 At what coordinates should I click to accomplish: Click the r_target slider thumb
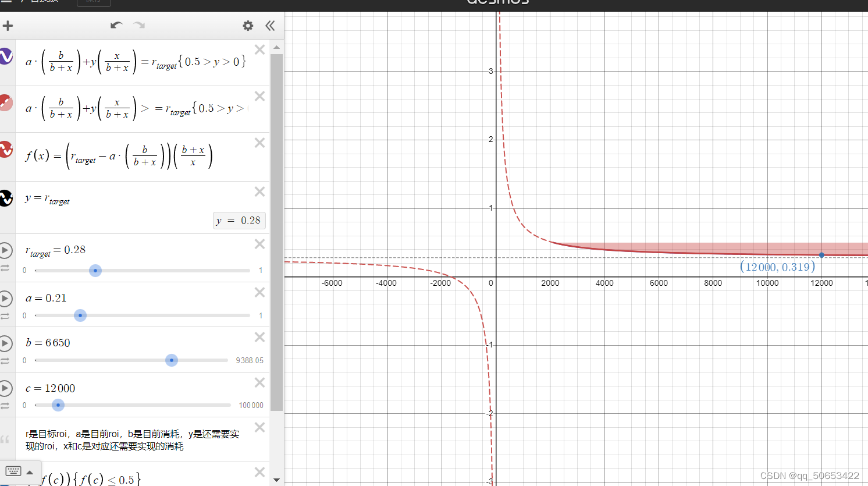tap(95, 271)
